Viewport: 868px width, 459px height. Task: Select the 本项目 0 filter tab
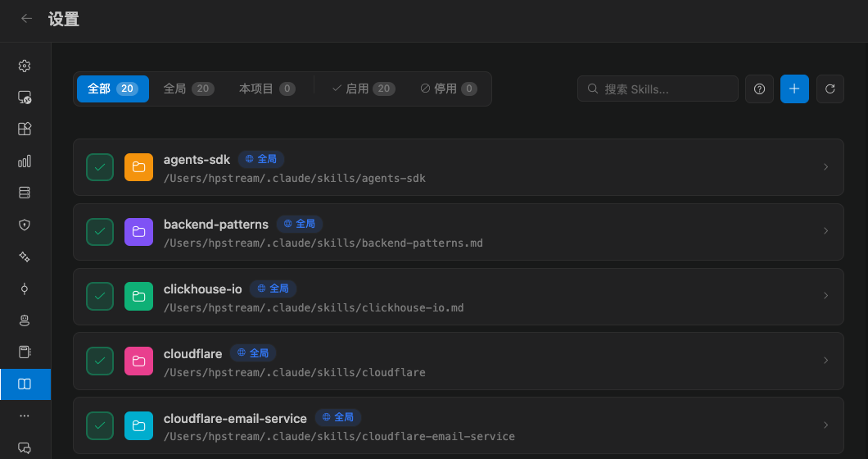coord(268,89)
